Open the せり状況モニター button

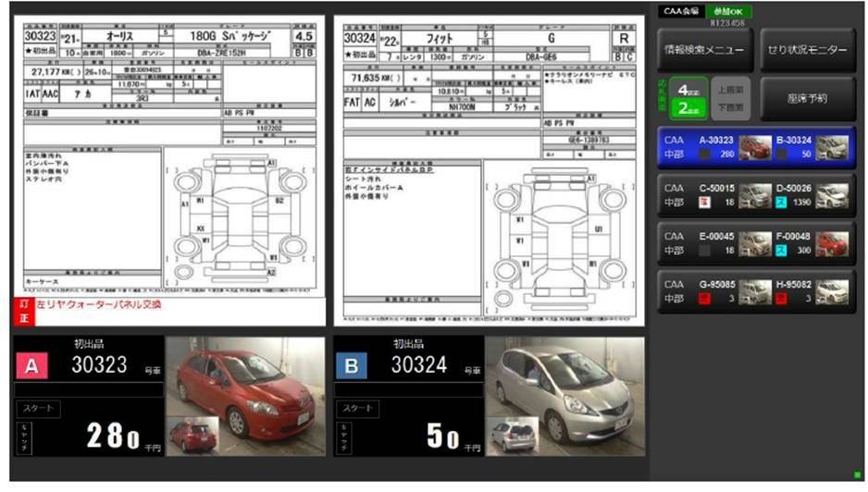coord(807,50)
